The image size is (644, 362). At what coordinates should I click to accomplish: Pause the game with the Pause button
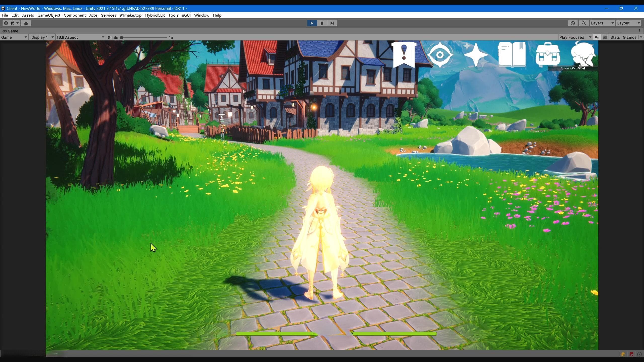coord(322,23)
